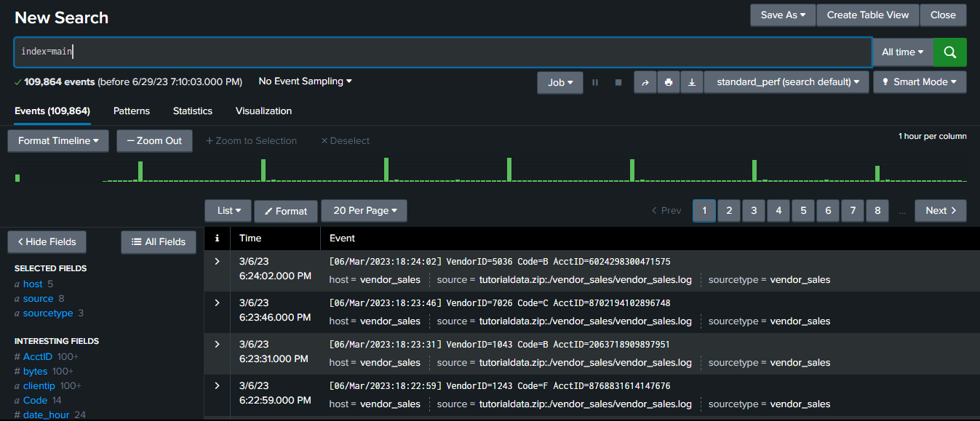Stop the search job

point(618,82)
